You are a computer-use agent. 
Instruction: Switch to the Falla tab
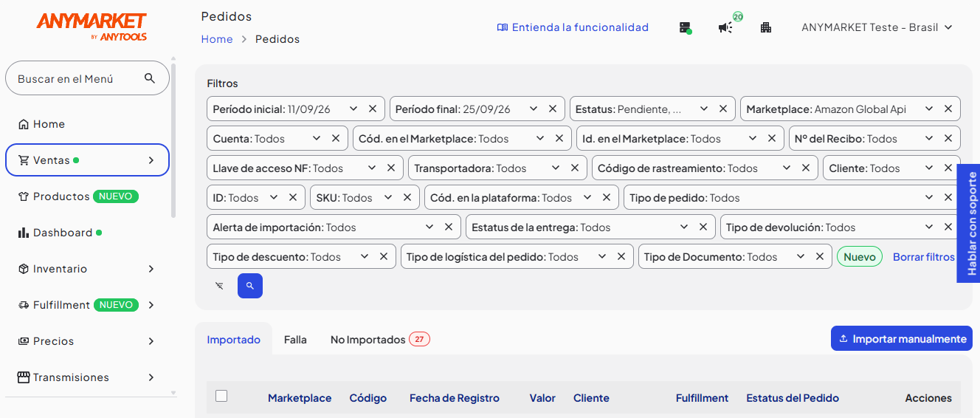295,340
